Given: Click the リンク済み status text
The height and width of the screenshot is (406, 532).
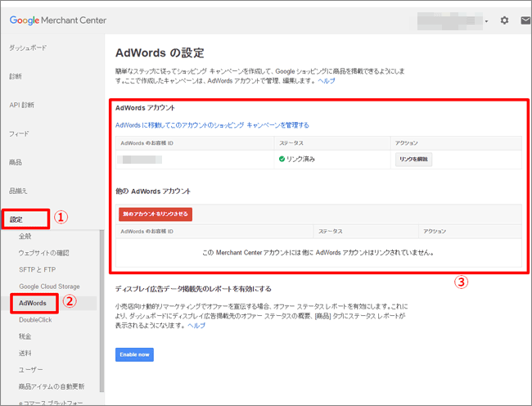Looking at the screenshot, I should click(300, 159).
